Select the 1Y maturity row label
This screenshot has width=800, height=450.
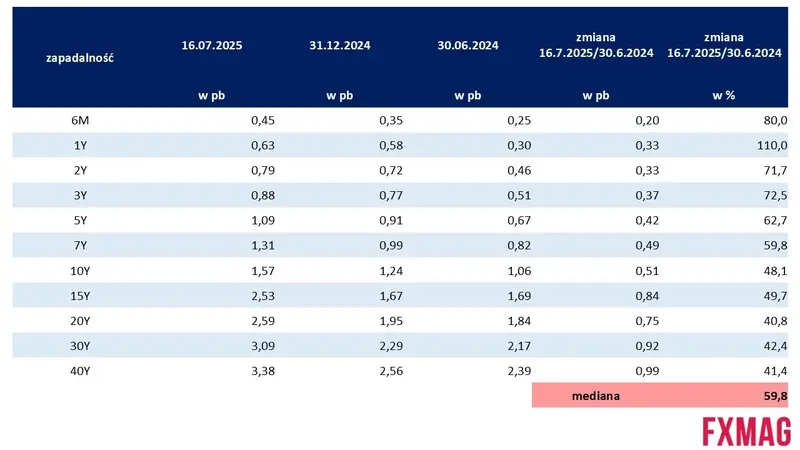80,145
